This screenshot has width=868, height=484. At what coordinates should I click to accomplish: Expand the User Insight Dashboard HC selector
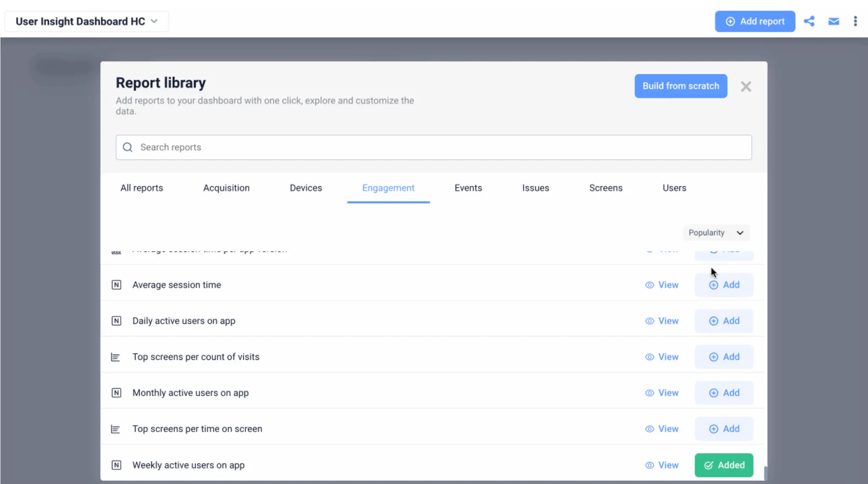86,22
